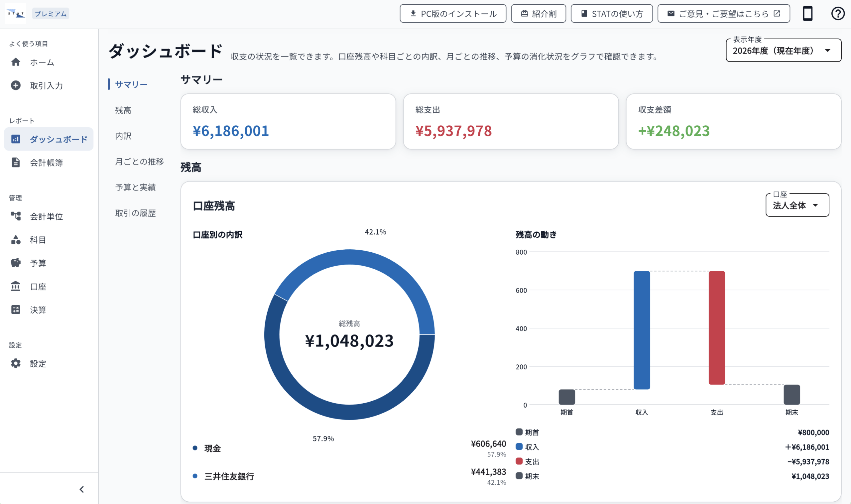851x504 pixels.
Task: Click the 会計単位 hierarchy icon
Action: pyautogui.click(x=16, y=216)
